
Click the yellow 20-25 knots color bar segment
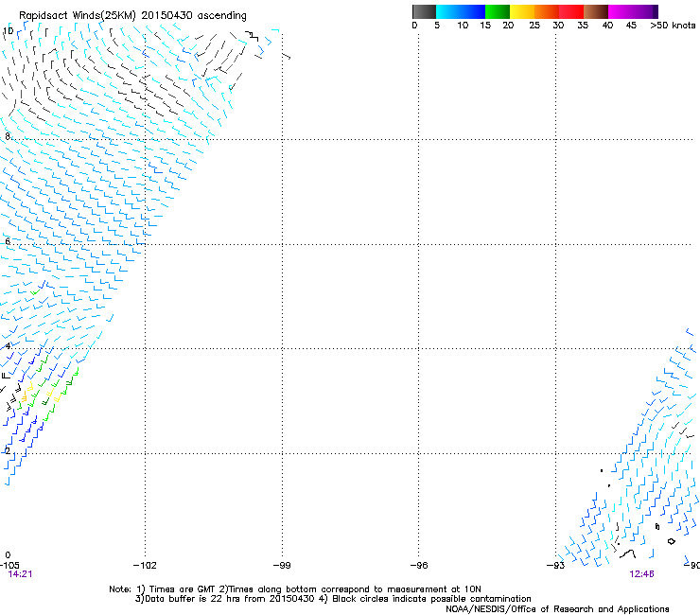pyautogui.click(x=522, y=11)
